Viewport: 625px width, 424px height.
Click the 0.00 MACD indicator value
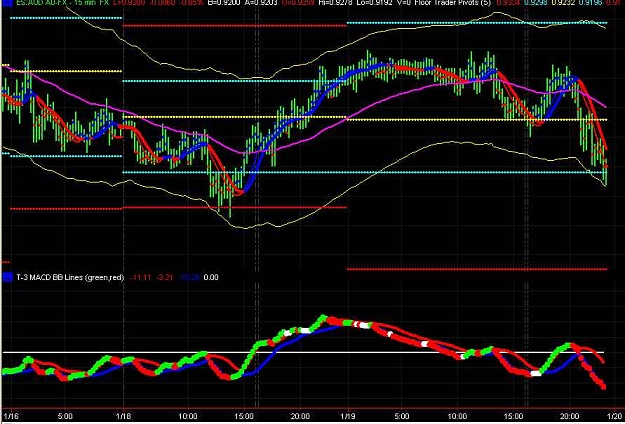[x=211, y=277]
